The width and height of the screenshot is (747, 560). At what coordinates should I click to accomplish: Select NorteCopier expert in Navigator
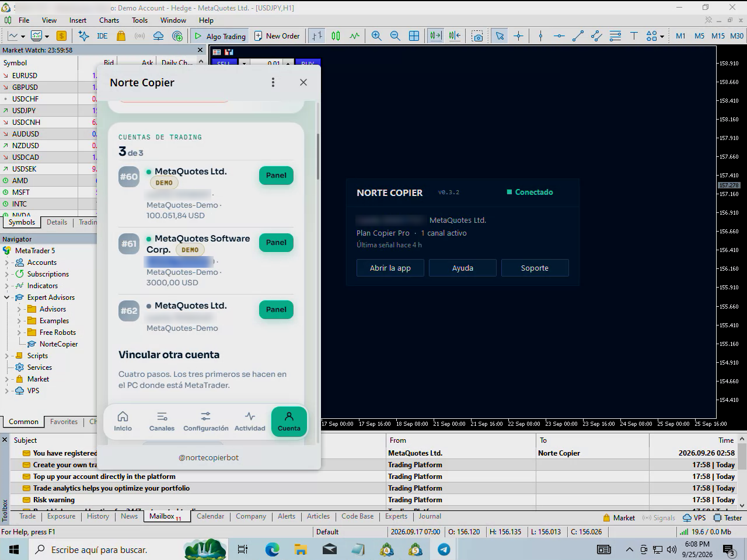[x=58, y=344]
